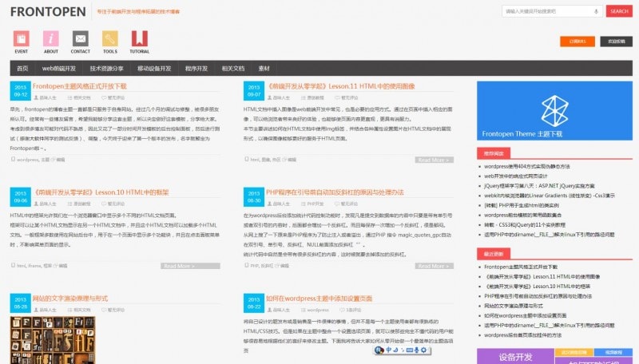
Task: Open sidebar link web开发中的响应式网页设计
Action: (x=515, y=176)
